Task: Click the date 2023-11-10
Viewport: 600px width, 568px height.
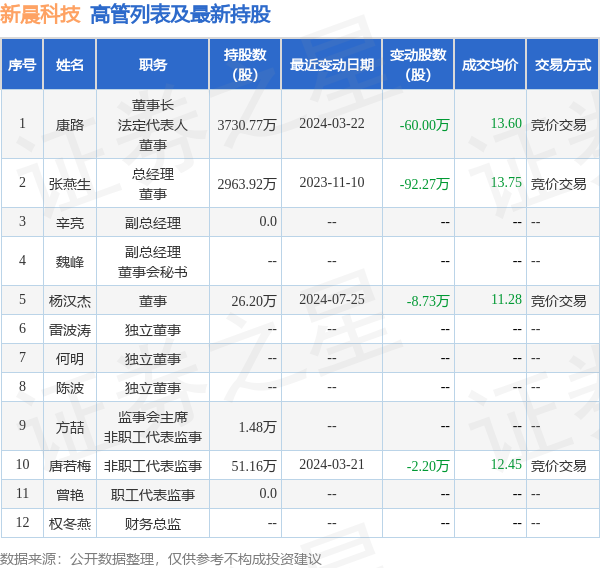Action: click(332, 182)
